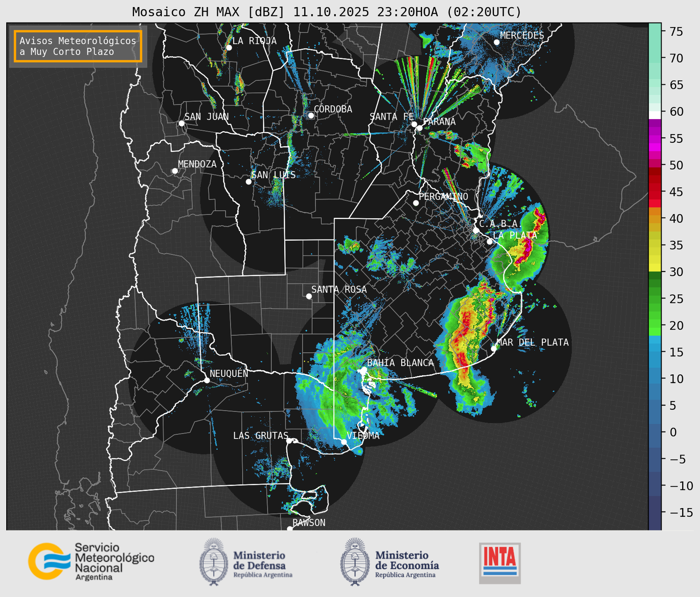The width and height of the screenshot is (700, 597).
Task: Select the Las Grutas marker dot
Action: 289,441
